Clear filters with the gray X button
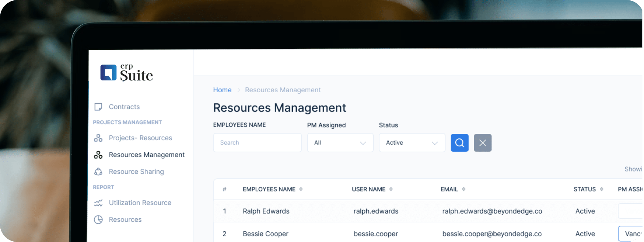This screenshot has width=644, height=242. coord(482,143)
